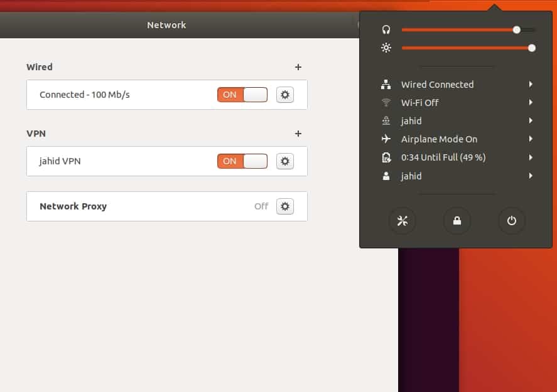Select the jahid VPN menu entry
This screenshot has width=557, height=392.
click(411, 120)
